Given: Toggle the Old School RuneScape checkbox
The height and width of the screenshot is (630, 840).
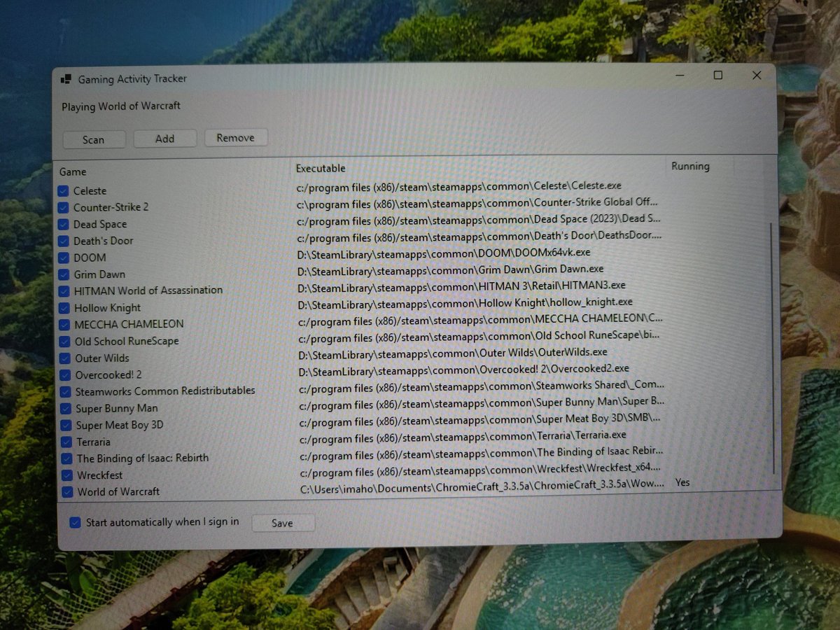Looking at the screenshot, I should click(x=65, y=342).
